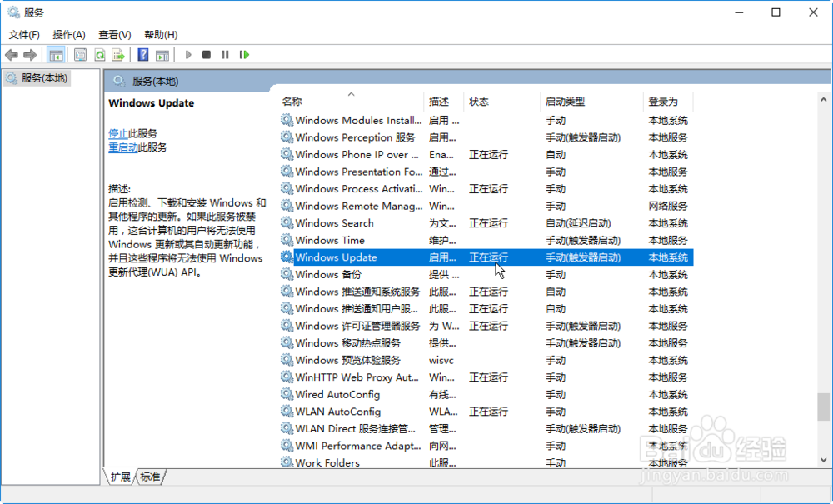Click the Forward navigation arrow

tap(32, 54)
